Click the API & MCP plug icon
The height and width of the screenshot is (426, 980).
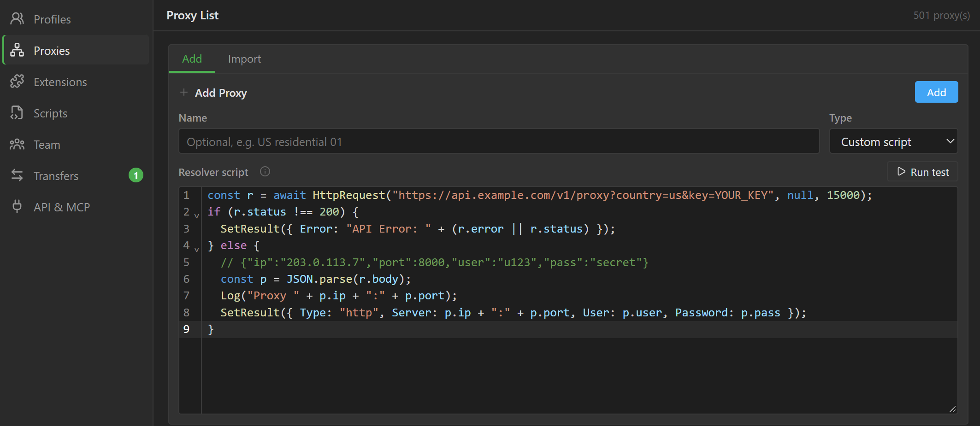pos(17,206)
